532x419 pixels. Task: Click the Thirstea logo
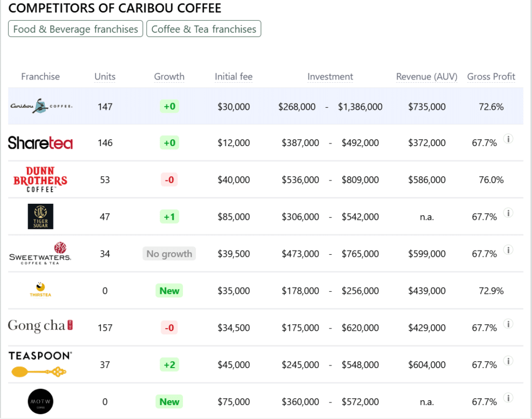(x=41, y=290)
